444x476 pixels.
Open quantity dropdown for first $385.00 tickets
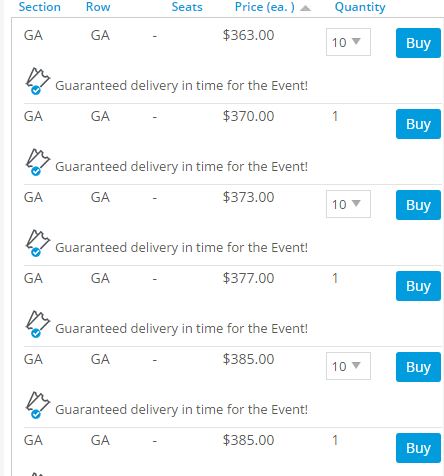348,366
